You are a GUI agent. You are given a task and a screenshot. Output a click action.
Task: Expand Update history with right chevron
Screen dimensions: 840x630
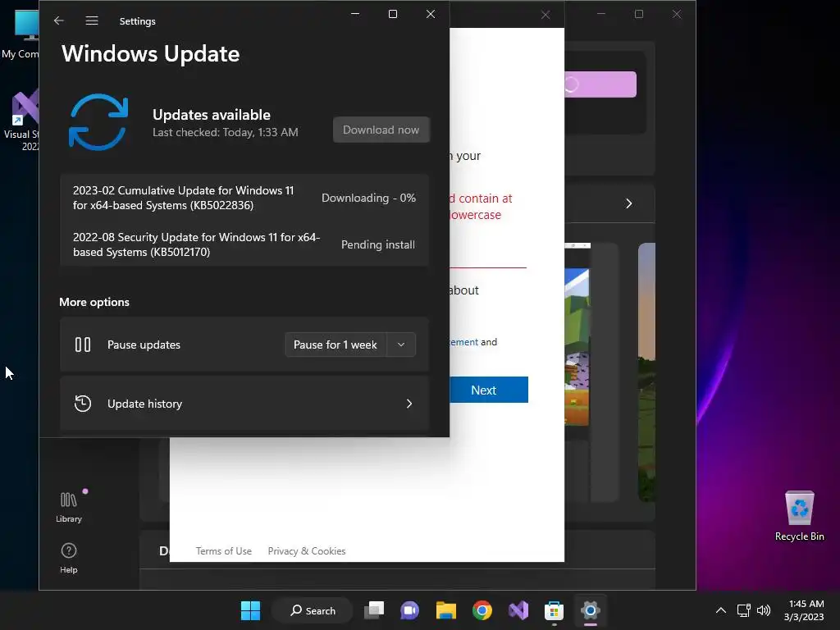click(x=409, y=404)
